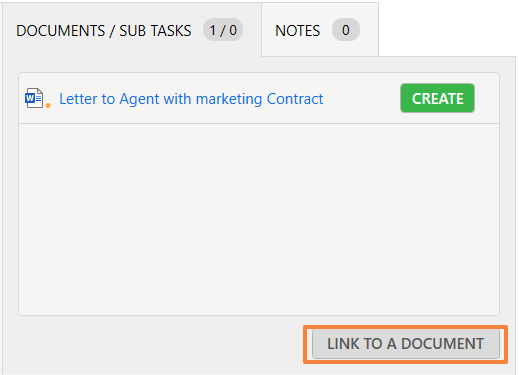The width and height of the screenshot is (519, 375).
Task: Open Letter to Agent with marketing Contract link
Action: (191, 99)
